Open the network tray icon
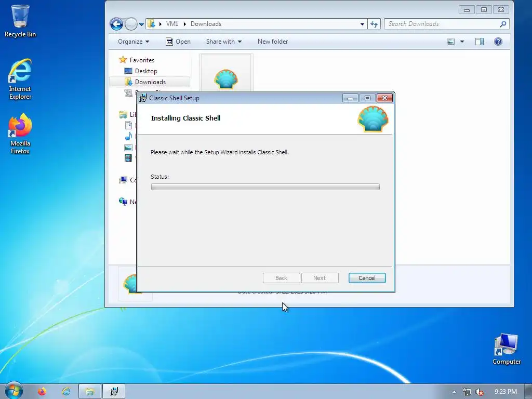 pyautogui.click(x=467, y=392)
